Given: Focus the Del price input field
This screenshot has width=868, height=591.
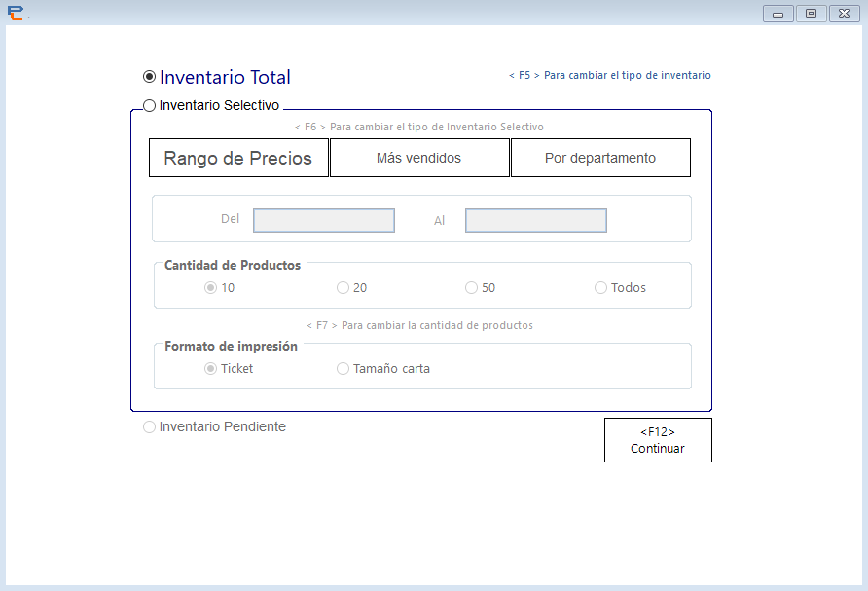Looking at the screenshot, I should (x=324, y=220).
